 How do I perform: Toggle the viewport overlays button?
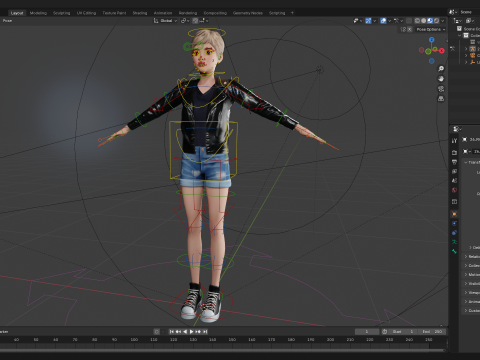click(x=383, y=21)
